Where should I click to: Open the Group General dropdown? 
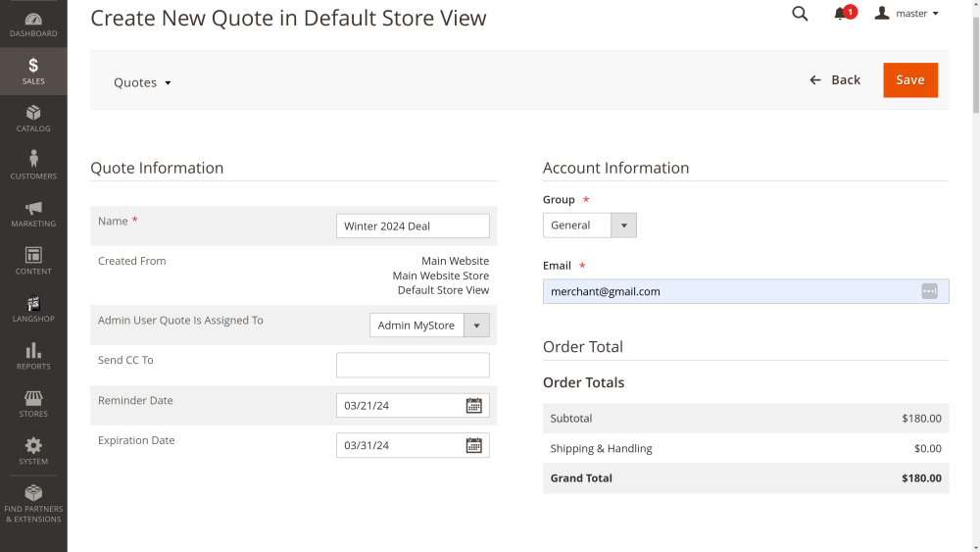coord(589,226)
